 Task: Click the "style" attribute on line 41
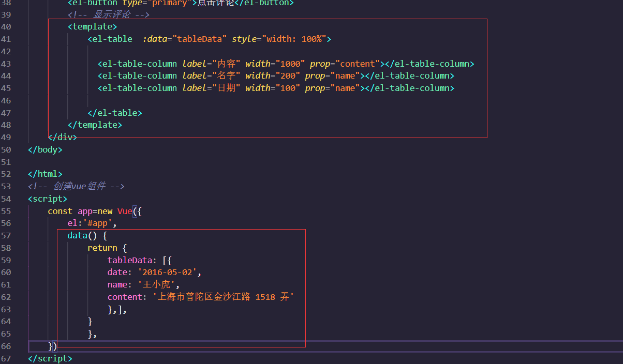pyautogui.click(x=244, y=39)
